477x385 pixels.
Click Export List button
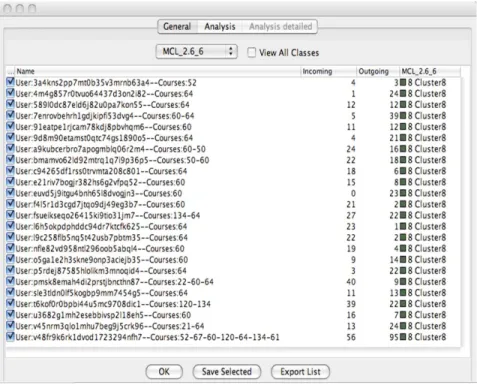pos(300,372)
